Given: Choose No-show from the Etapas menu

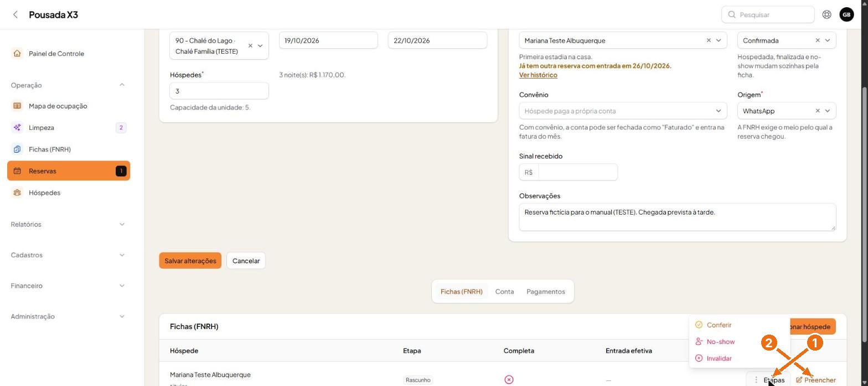Looking at the screenshot, I should [739, 342].
